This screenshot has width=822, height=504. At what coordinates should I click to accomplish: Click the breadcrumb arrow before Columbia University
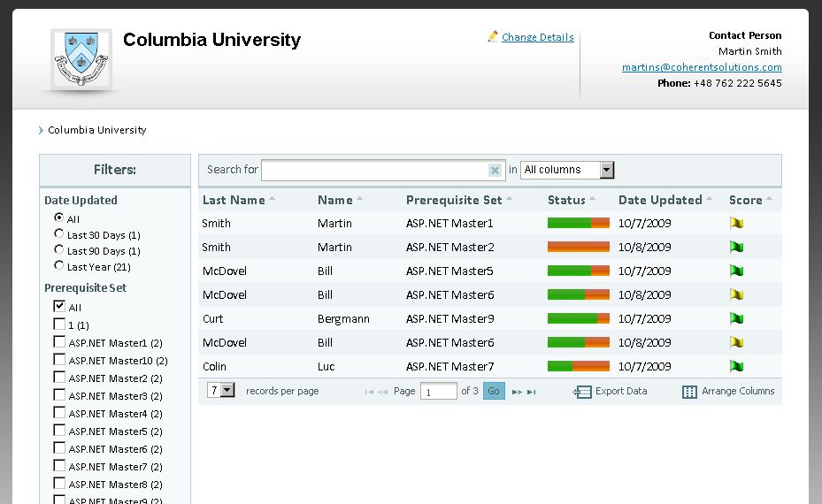tap(41, 131)
